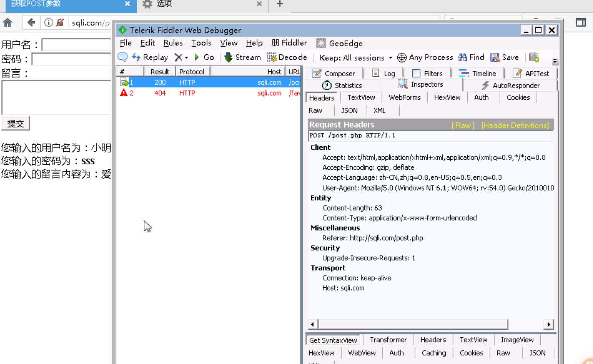Sort sessions by Host column header

(248, 71)
